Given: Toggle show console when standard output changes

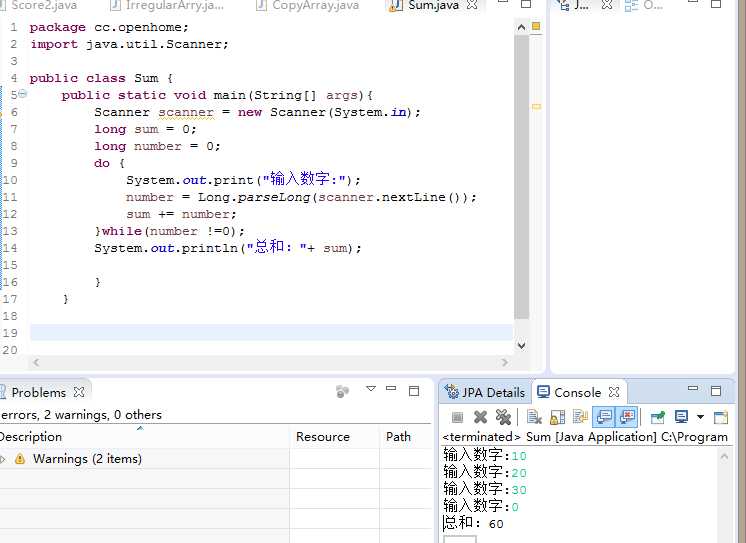Looking at the screenshot, I should (x=604, y=417).
